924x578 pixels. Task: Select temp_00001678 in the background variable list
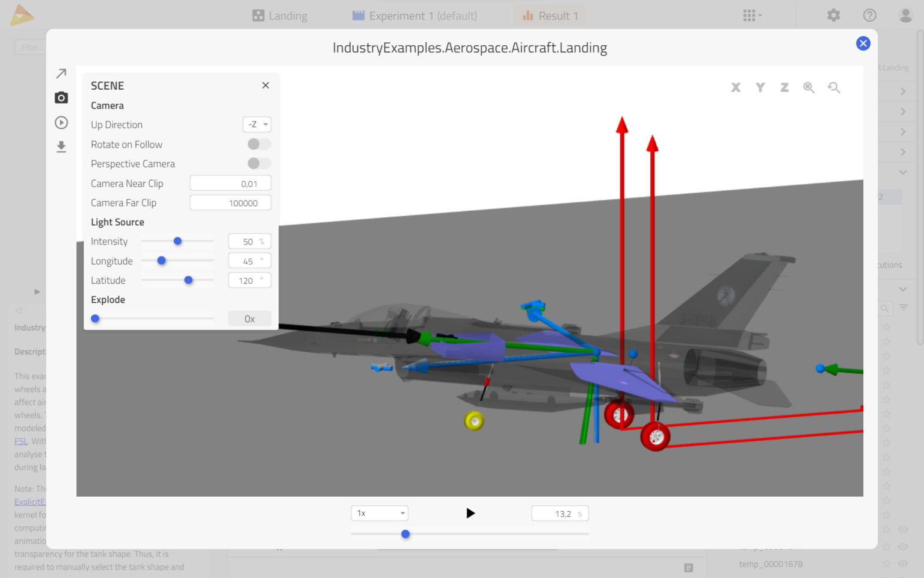tap(771, 564)
